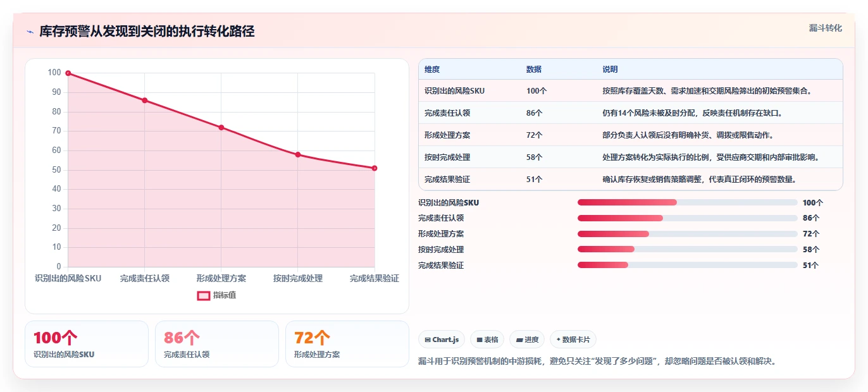Click the lightning icon beside the title

tap(30, 32)
